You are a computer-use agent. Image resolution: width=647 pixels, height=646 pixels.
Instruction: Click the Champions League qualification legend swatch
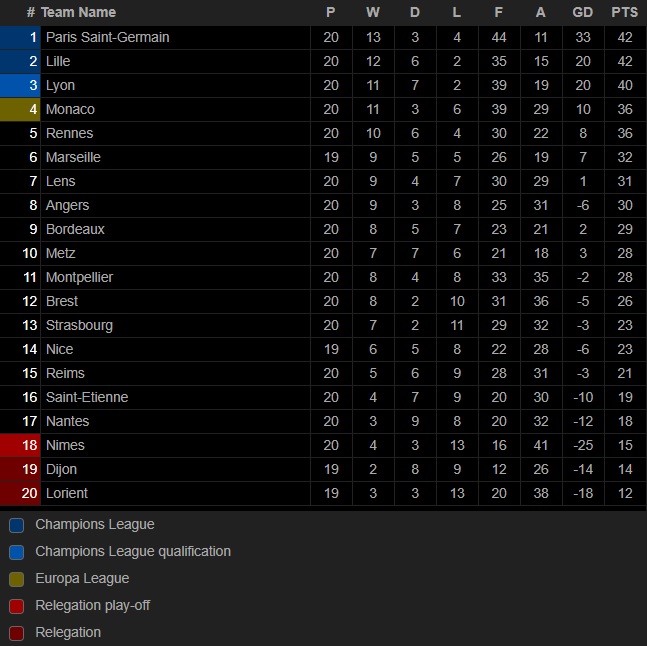(x=17, y=552)
